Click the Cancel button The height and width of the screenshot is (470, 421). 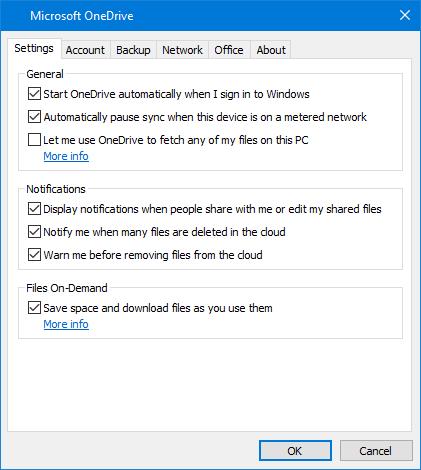[376, 451]
